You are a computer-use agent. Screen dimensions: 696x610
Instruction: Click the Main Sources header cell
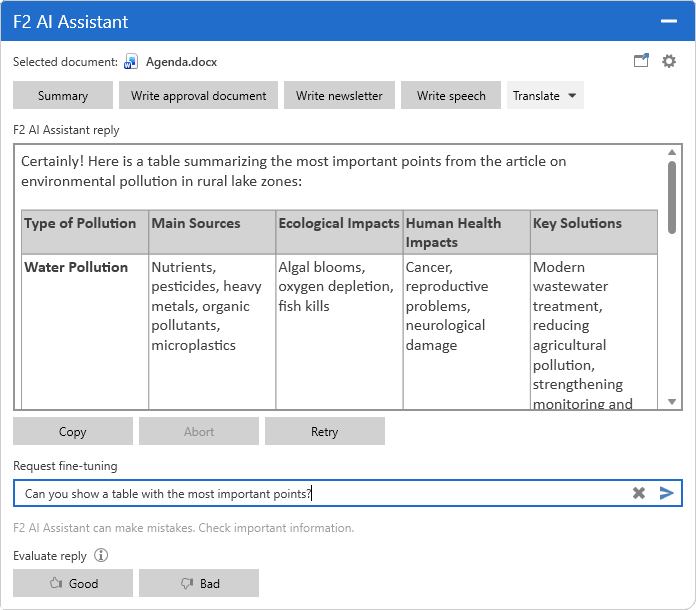212,232
